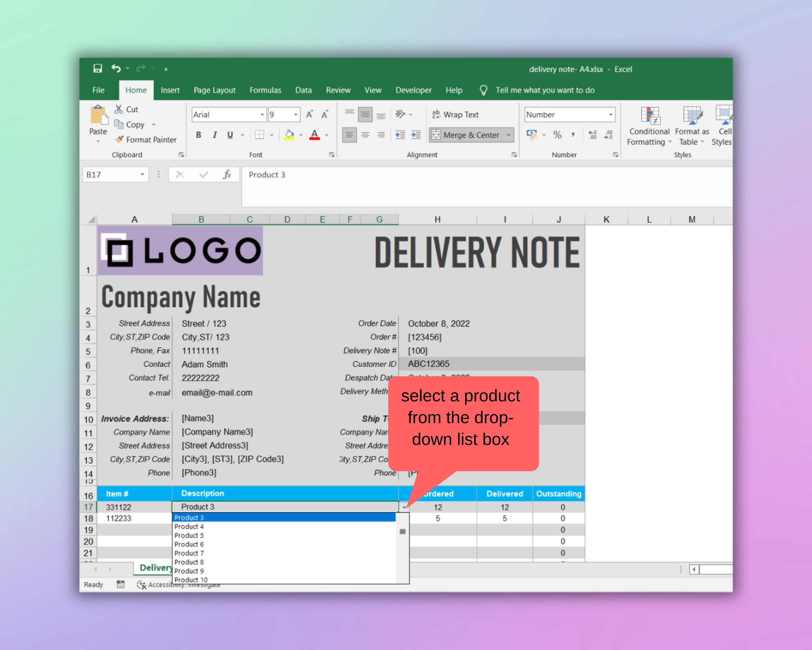Activate the Format Painter

[146, 140]
